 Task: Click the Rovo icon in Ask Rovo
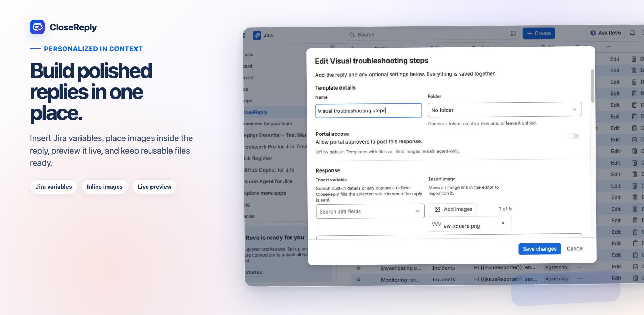tap(593, 33)
